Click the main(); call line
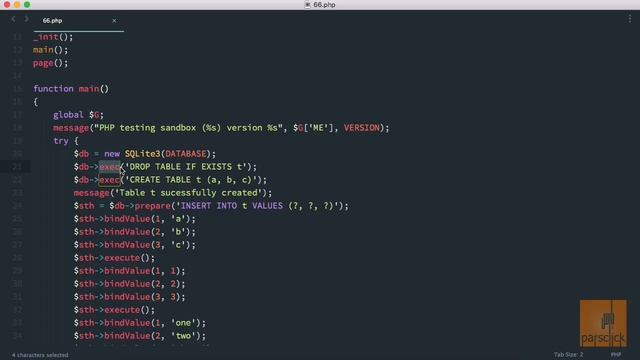This screenshot has width=640, height=360. (51, 50)
